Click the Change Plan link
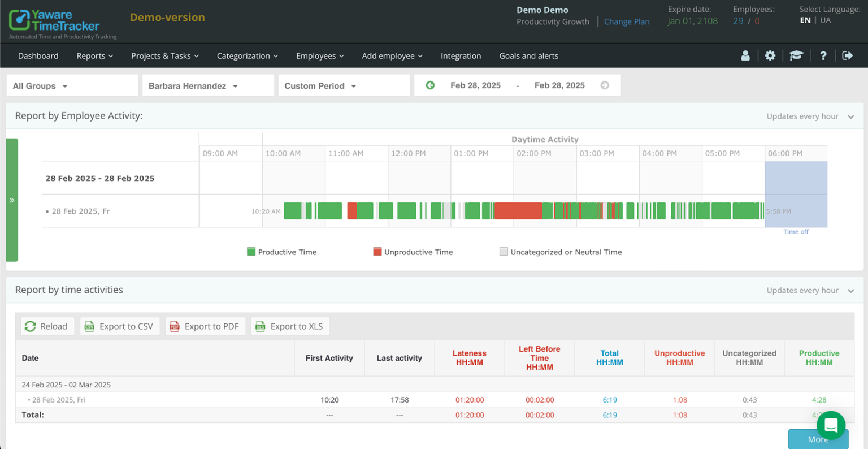 click(x=627, y=21)
